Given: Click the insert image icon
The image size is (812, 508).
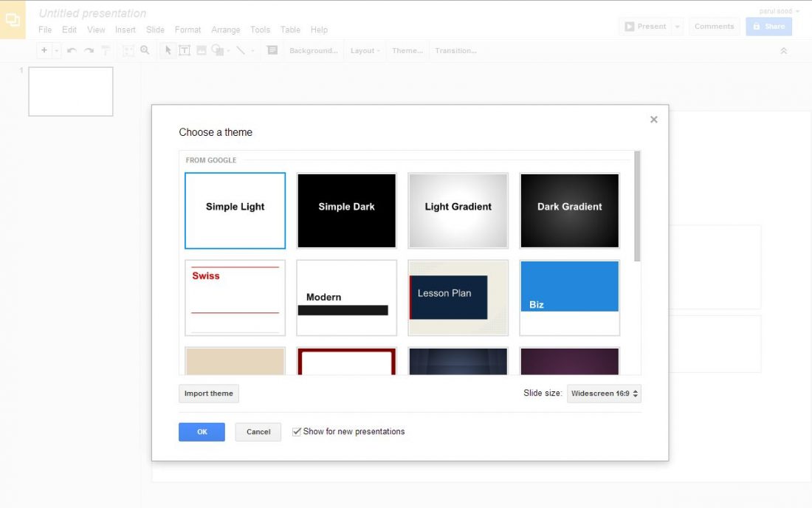Looking at the screenshot, I should pyautogui.click(x=201, y=50).
